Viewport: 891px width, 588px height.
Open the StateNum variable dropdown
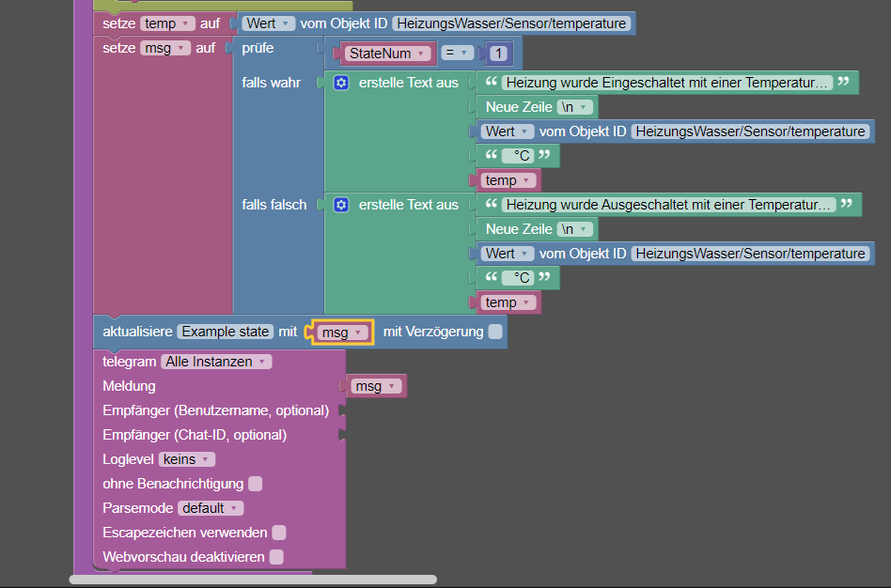[x=387, y=54]
